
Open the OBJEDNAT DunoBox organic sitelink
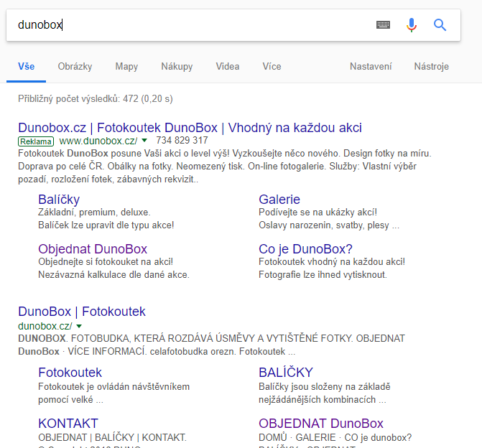(321, 424)
